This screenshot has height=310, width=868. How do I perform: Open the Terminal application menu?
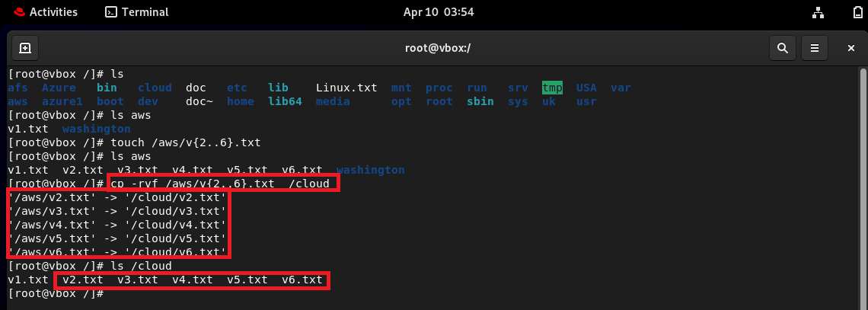137,11
